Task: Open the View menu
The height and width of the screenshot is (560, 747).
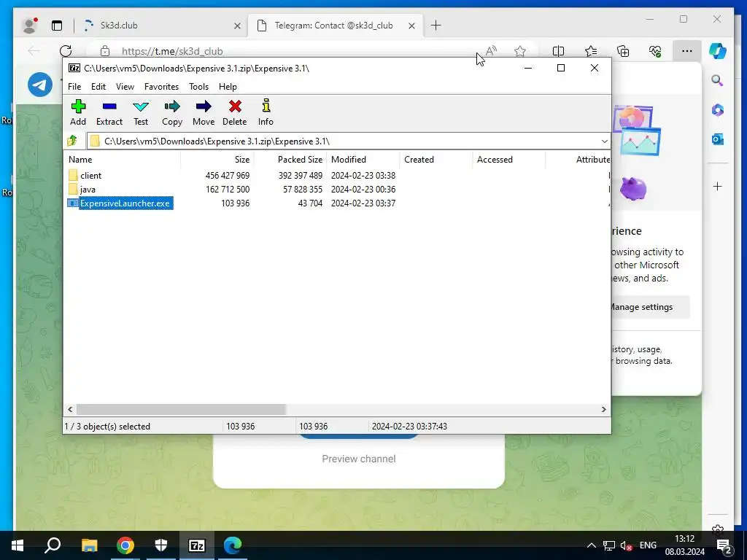Action: pos(125,87)
